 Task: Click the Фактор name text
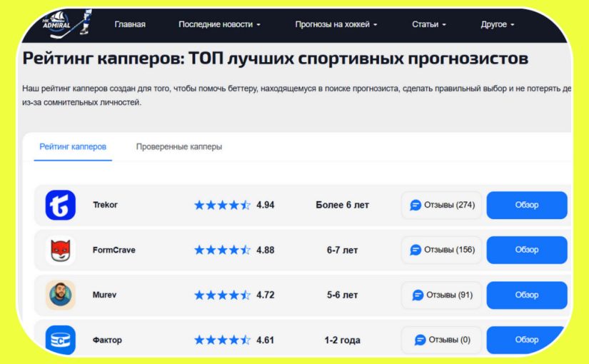click(107, 340)
